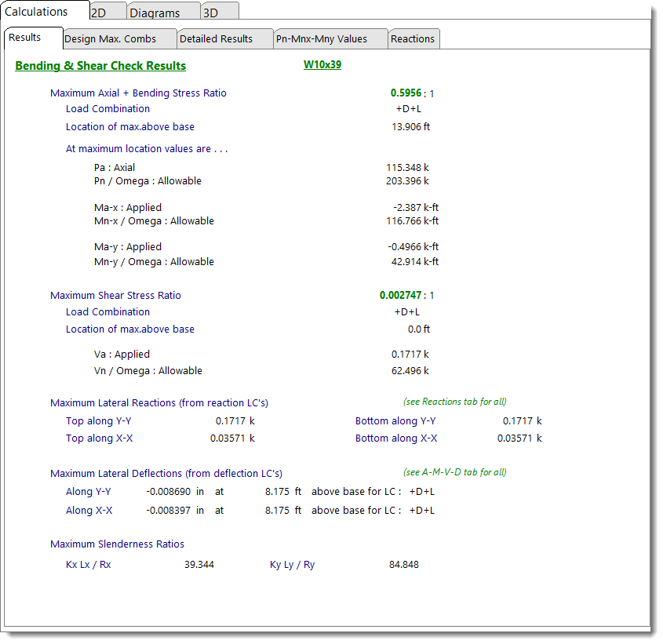The image size is (663, 644).
Task: Click the Vn / Omega allowable value 62.496 k
Action: coord(410,370)
